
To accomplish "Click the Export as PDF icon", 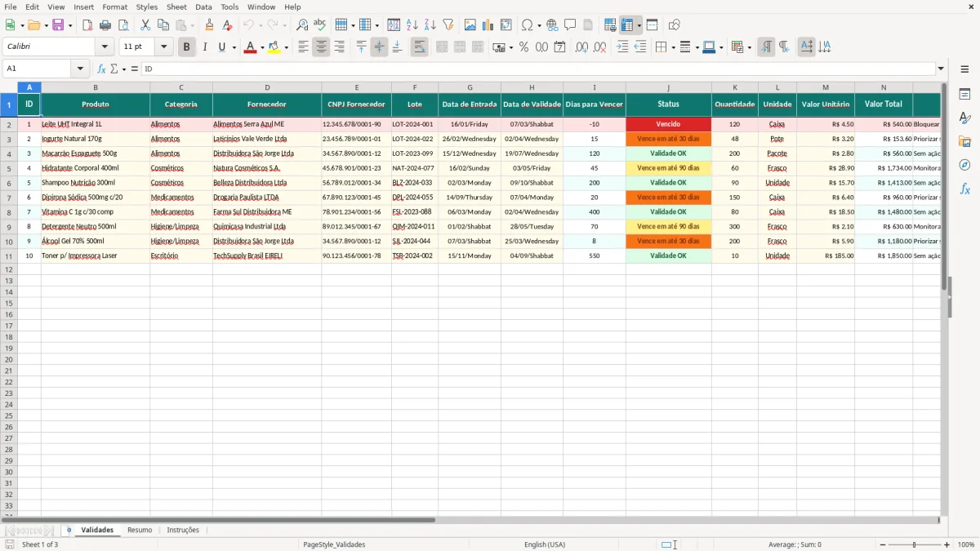I will 87,25.
